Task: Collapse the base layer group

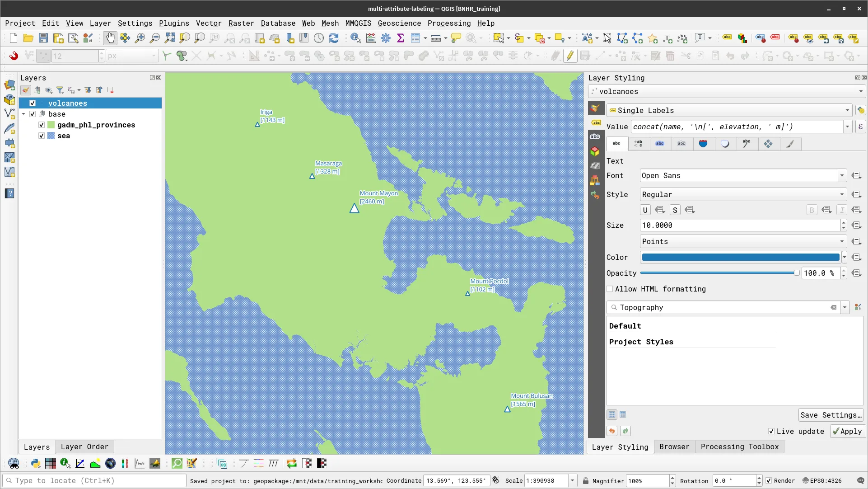Action: (x=23, y=114)
